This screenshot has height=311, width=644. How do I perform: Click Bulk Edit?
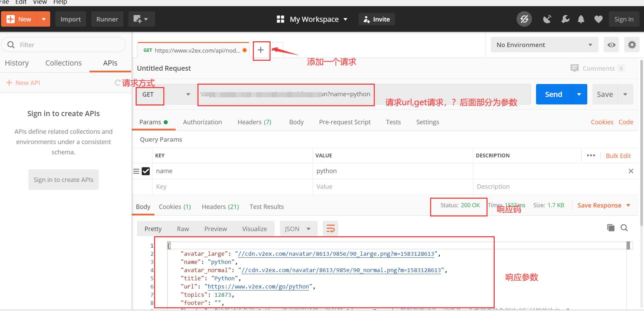(x=618, y=156)
